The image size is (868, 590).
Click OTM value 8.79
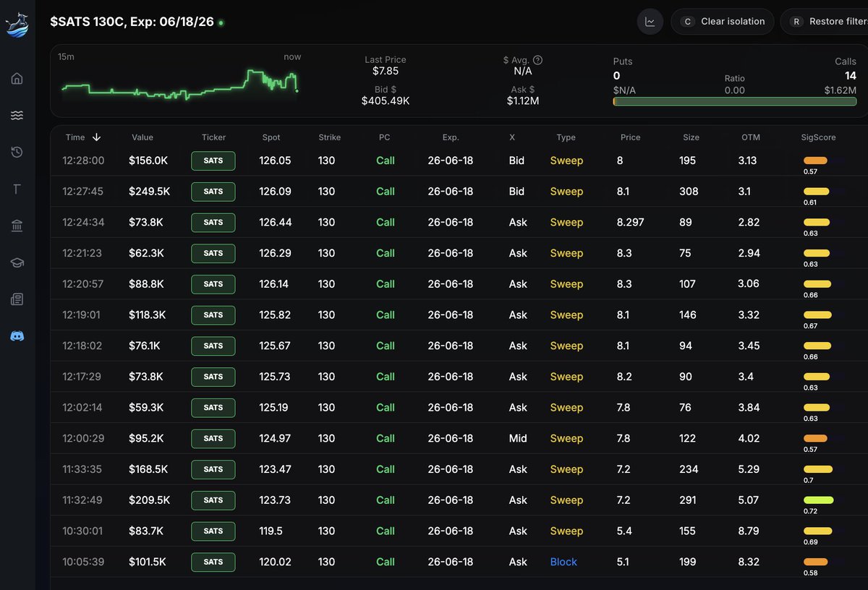[749, 531]
